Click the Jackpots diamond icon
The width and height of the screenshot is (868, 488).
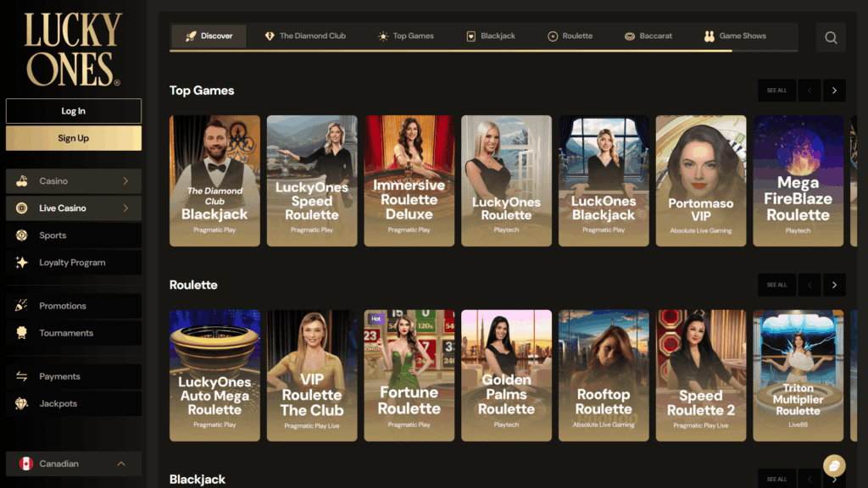[22, 403]
